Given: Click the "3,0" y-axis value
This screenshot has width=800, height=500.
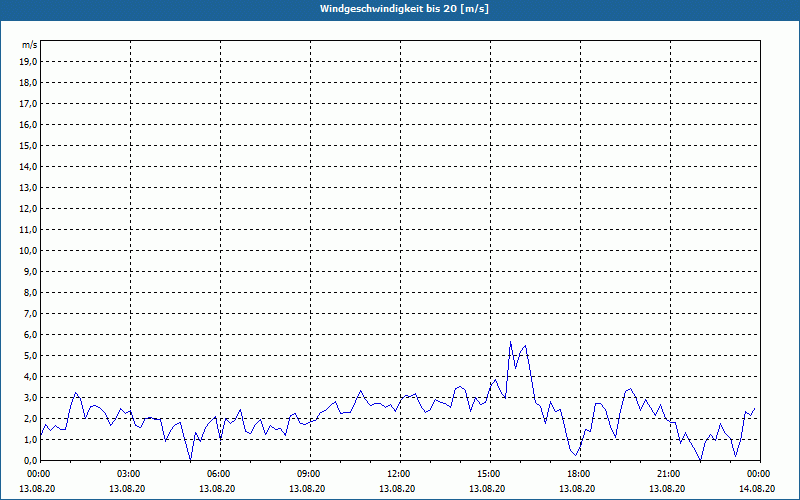Looking at the screenshot, I should tap(30, 397).
